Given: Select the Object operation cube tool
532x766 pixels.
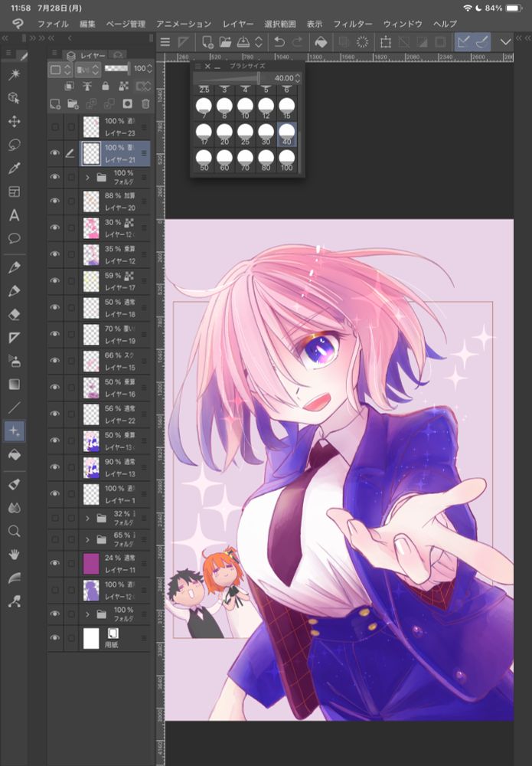Looking at the screenshot, I should click(x=14, y=98).
